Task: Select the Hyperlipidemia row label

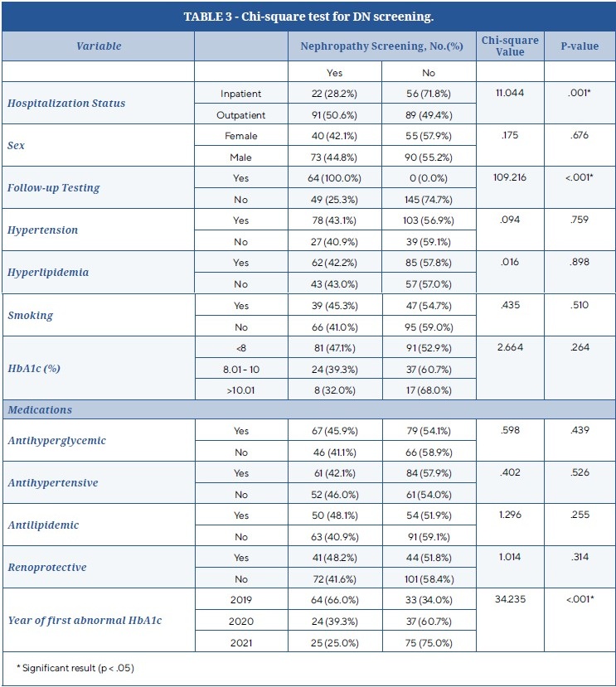Action: tap(47, 273)
